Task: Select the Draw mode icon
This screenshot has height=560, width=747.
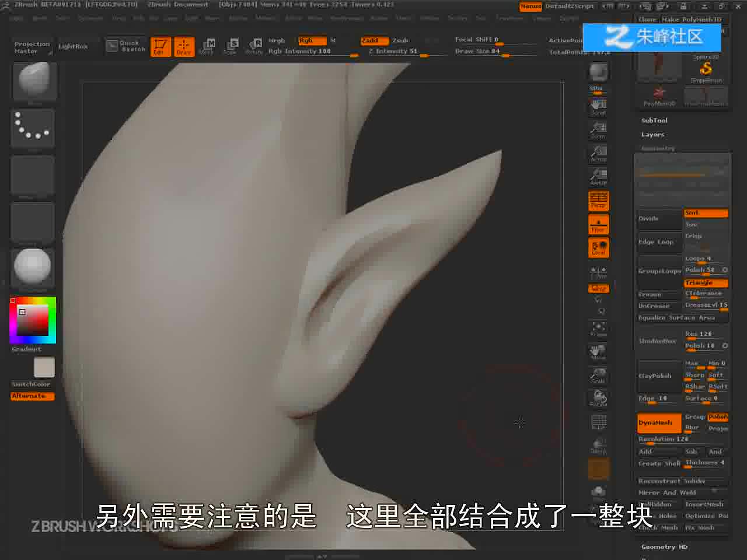Action: (184, 47)
